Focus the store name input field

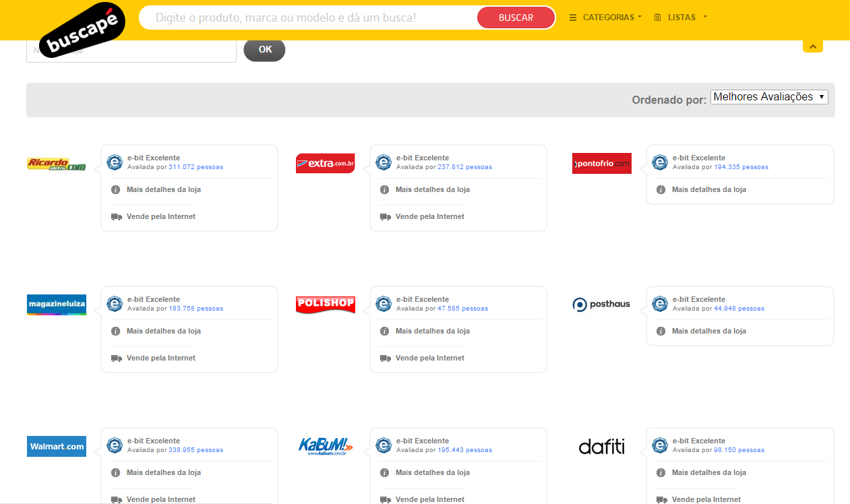point(131,51)
